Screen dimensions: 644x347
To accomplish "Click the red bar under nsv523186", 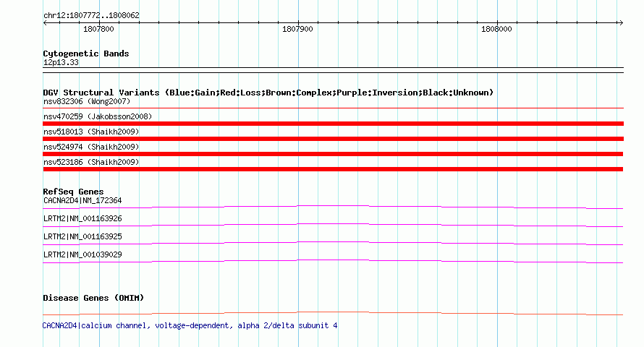I will [x=333, y=169].
